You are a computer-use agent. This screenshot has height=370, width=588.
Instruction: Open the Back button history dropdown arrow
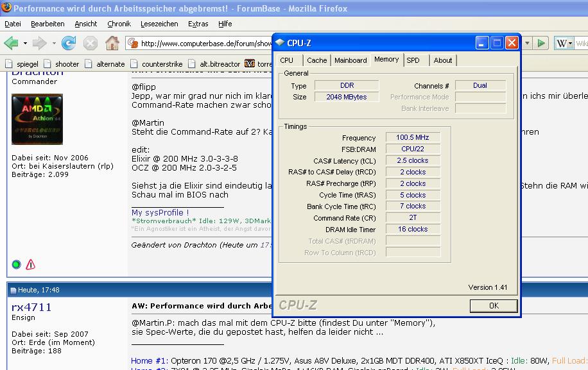click(x=25, y=44)
